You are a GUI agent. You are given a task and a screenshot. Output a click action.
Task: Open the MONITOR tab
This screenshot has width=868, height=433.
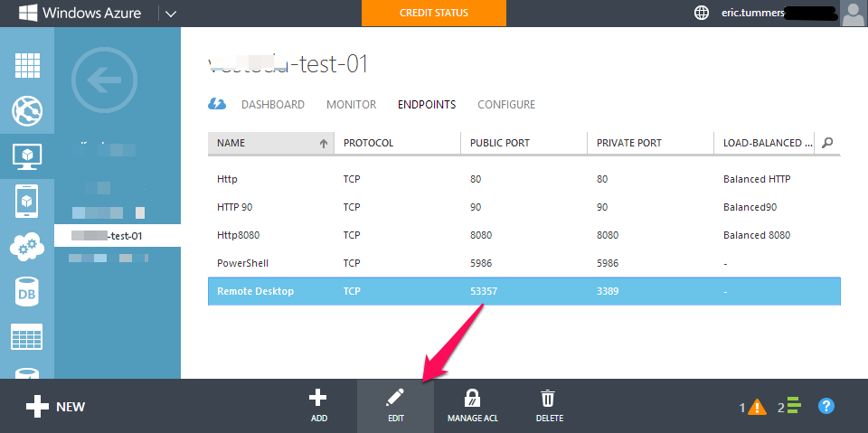(351, 105)
